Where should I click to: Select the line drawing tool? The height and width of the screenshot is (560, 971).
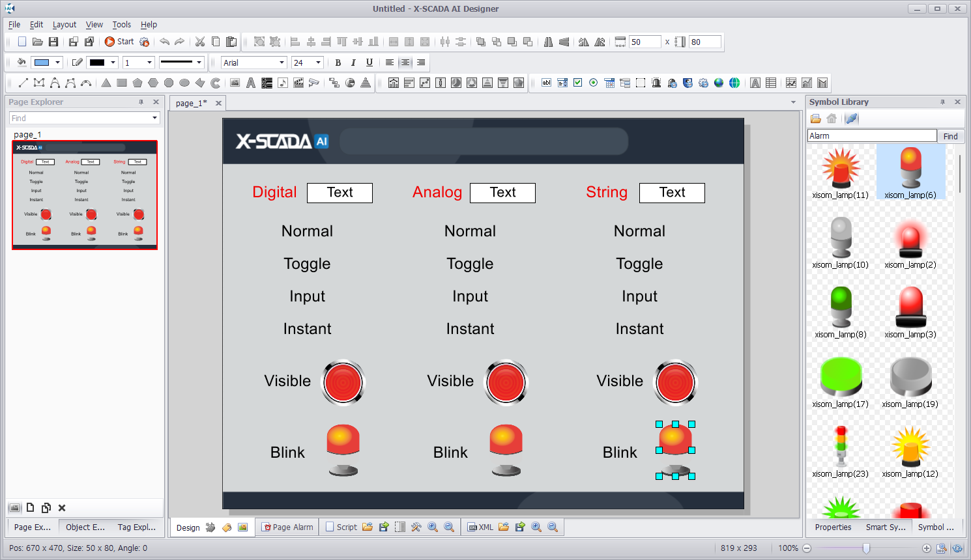coord(23,83)
